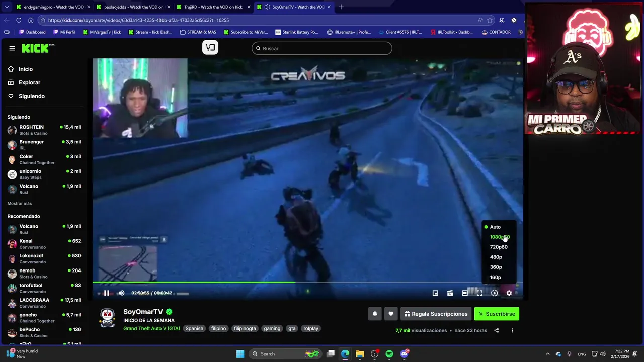The width and height of the screenshot is (644, 362).
Task: Click the green Suscribirse button
Action: [497, 314]
